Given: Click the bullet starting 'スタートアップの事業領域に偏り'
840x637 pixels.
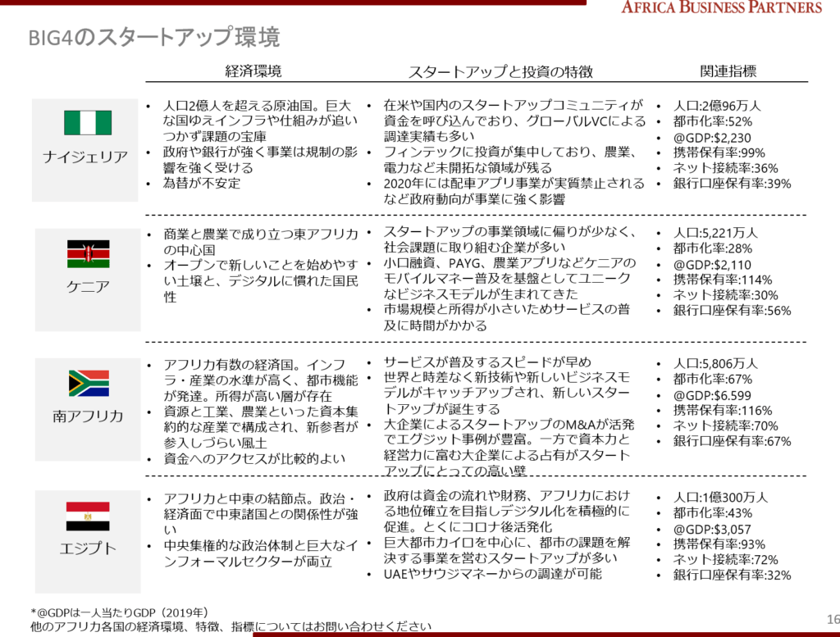Looking at the screenshot, I should click(x=510, y=239).
